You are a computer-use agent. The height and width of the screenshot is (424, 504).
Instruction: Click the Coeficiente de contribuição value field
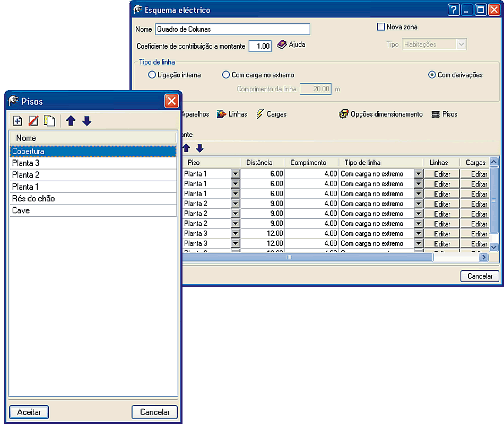[x=260, y=46]
